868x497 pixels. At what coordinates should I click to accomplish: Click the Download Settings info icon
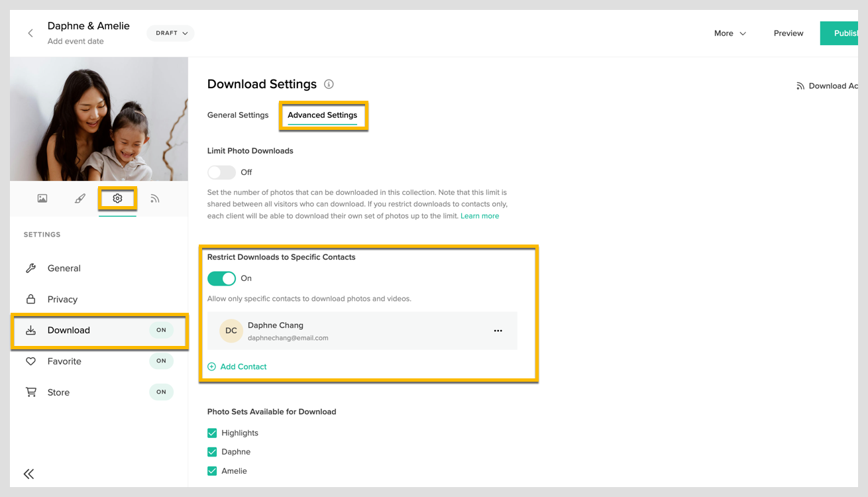coord(329,84)
